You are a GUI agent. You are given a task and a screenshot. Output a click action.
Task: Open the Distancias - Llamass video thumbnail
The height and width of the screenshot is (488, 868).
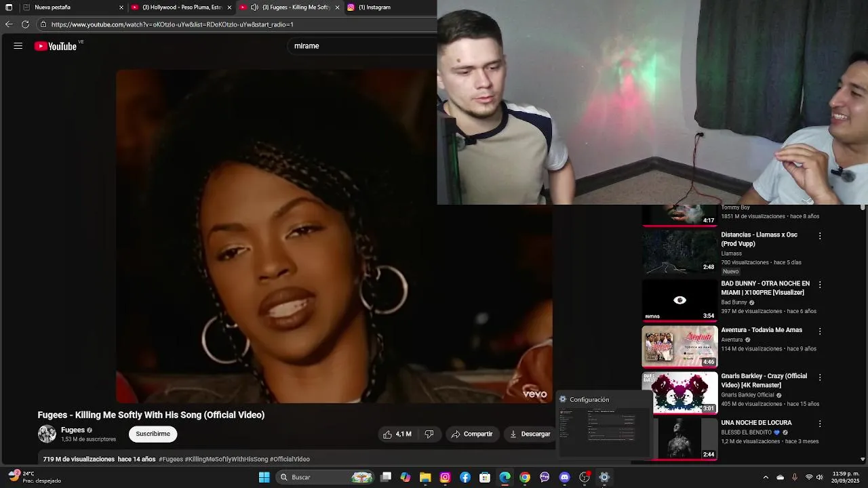point(679,251)
